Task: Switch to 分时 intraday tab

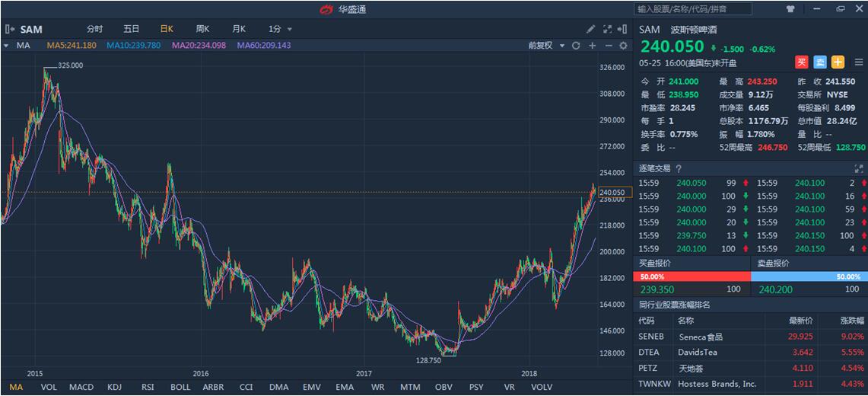Action: point(94,30)
